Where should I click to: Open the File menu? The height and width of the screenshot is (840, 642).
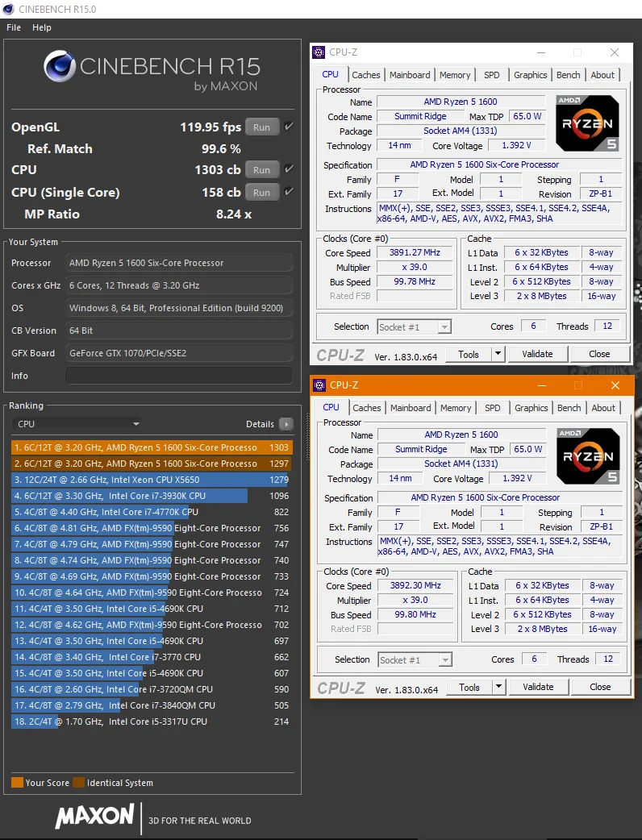click(14, 27)
